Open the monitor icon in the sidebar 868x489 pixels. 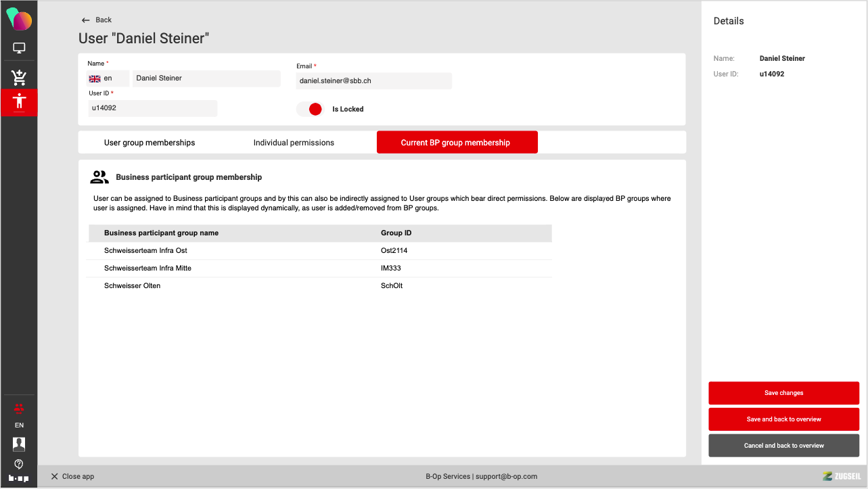[19, 48]
